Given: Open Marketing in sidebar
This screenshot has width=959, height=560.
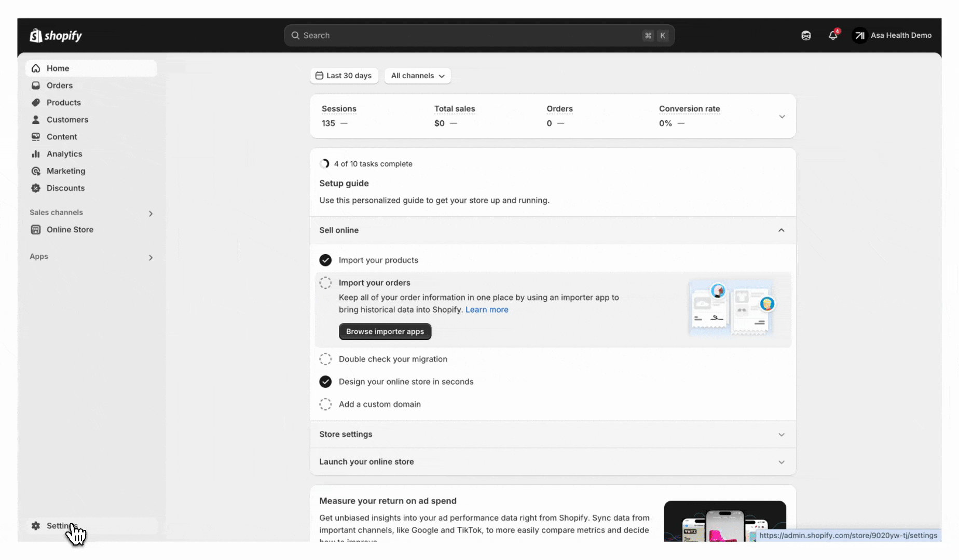Looking at the screenshot, I should 91,171.
